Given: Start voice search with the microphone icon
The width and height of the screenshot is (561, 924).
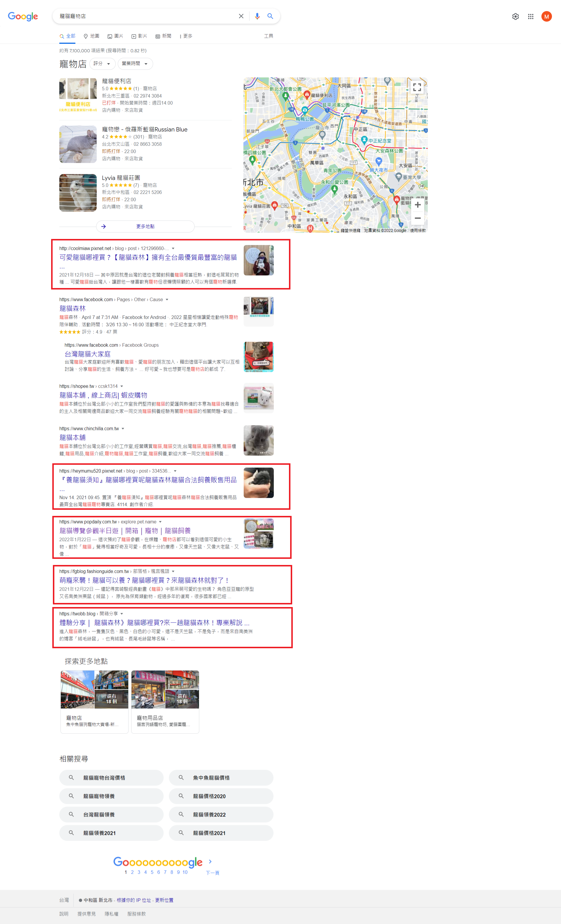Looking at the screenshot, I should (257, 16).
